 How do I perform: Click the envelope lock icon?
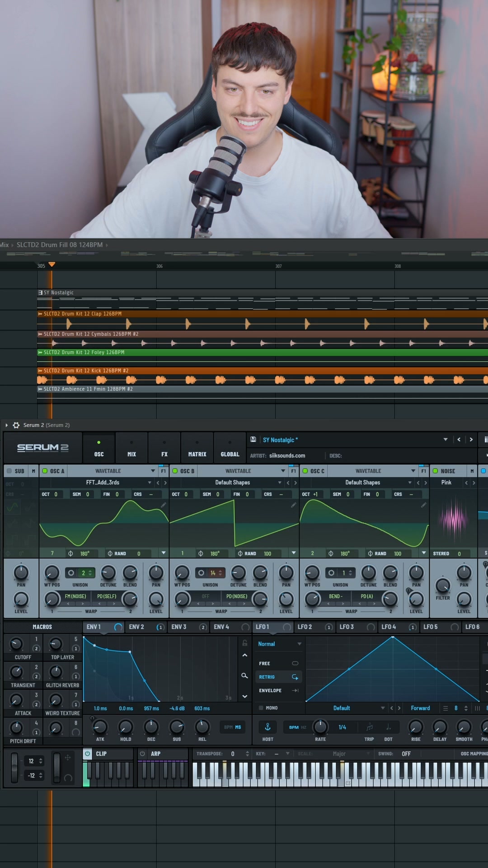[244, 642]
